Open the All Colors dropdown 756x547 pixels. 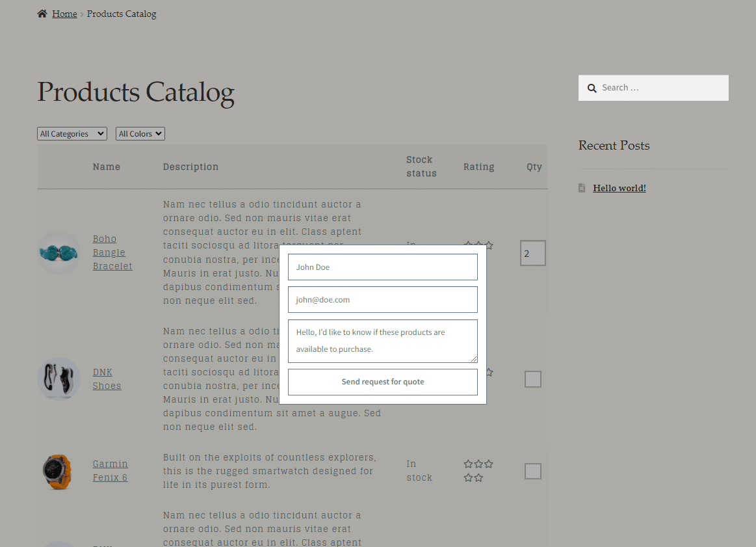tap(140, 133)
